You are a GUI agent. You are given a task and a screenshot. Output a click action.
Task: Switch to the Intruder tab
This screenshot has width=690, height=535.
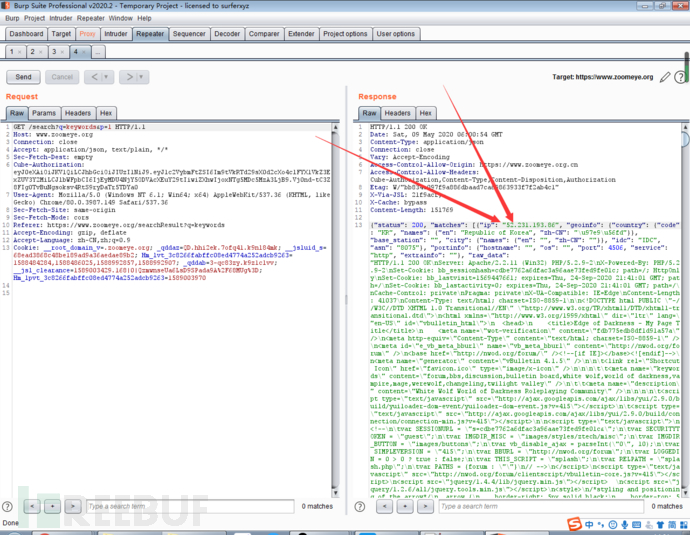point(116,34)
